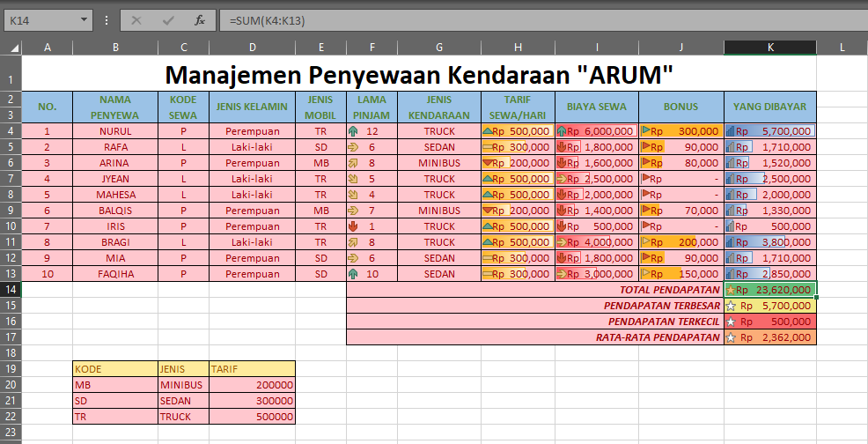Screen dimensions: 868x444
Task: Click the Cancel X icon in formula bar
Action: tap(136, 20)
